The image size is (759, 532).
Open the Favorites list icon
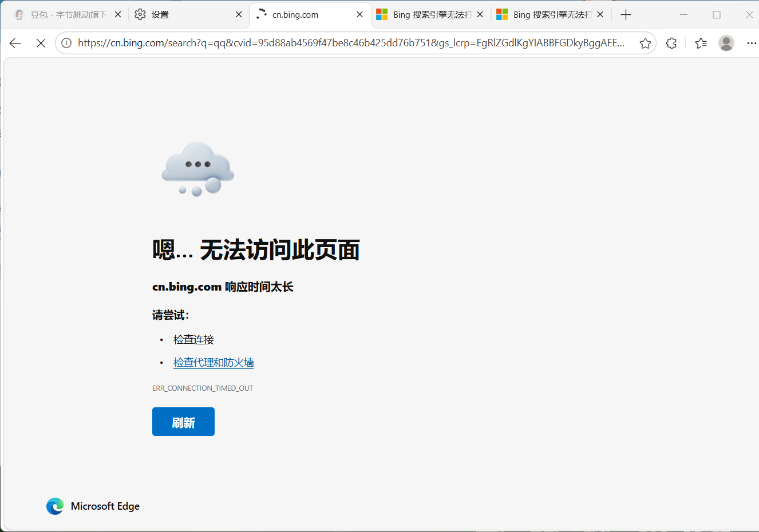pyautogui.click(x=701, y=43)
